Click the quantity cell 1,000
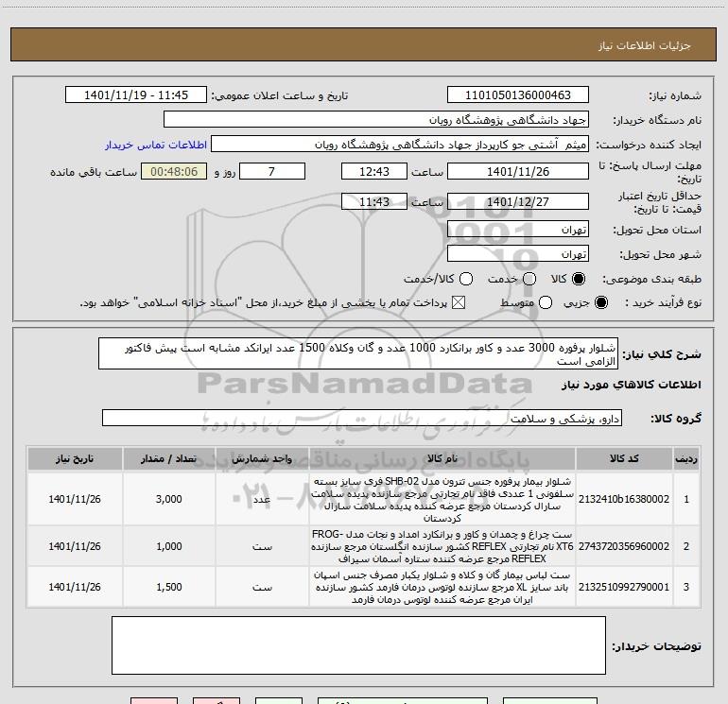Screen dimensions: 728x704 (x=169, y=546)
